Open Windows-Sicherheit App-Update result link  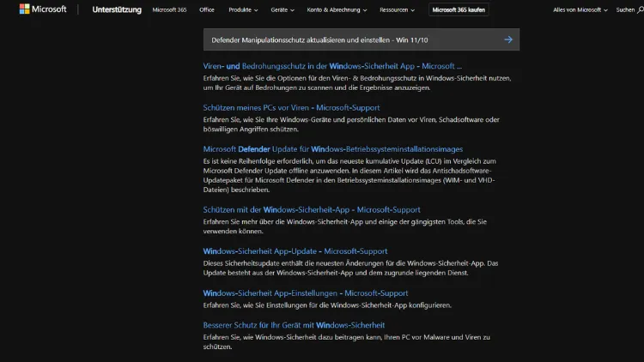click(295, 251)
